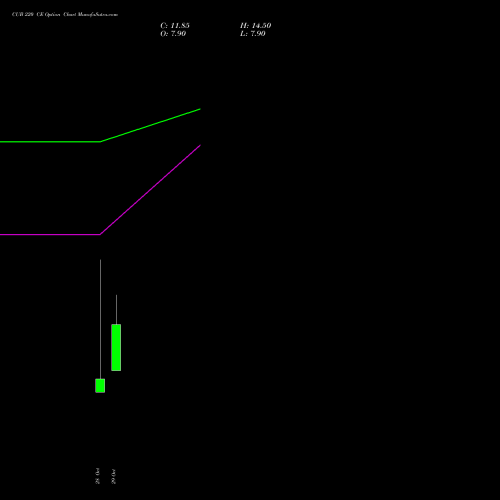Click the 29 Oct candlestick body
Image resolution: width=500 pixels, height=500 pixels.
point(116,347)
